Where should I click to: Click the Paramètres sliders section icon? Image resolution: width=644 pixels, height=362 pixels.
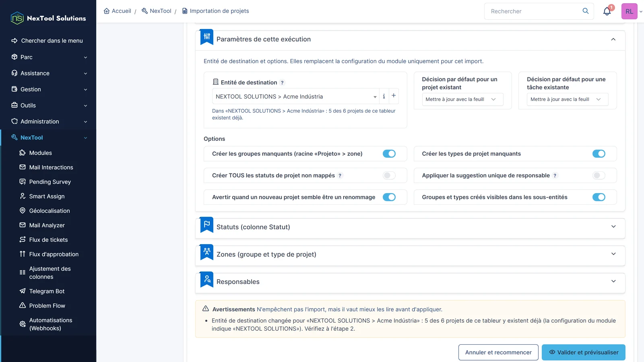pos(207,37)
